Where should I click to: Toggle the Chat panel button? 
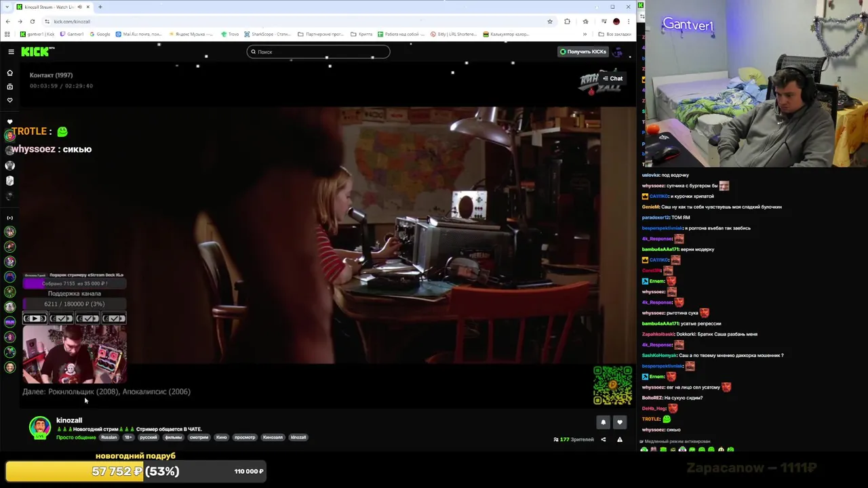point(612,79)
